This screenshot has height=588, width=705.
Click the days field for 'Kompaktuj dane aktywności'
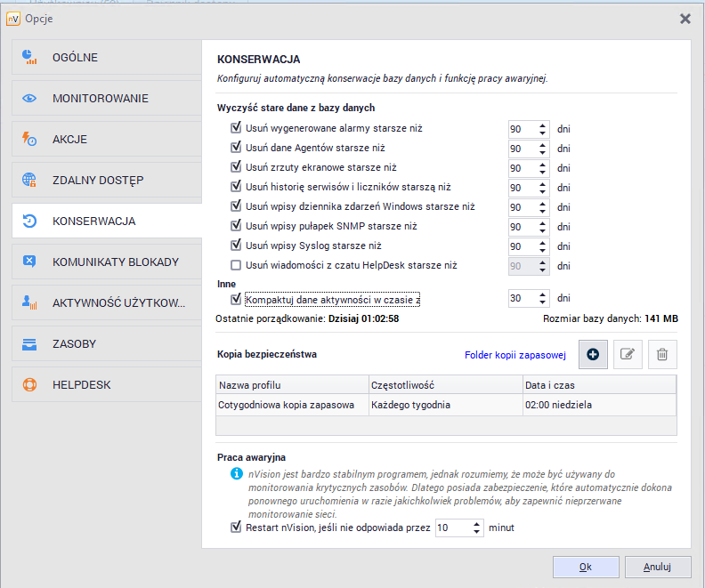click(x=521, y=300)
